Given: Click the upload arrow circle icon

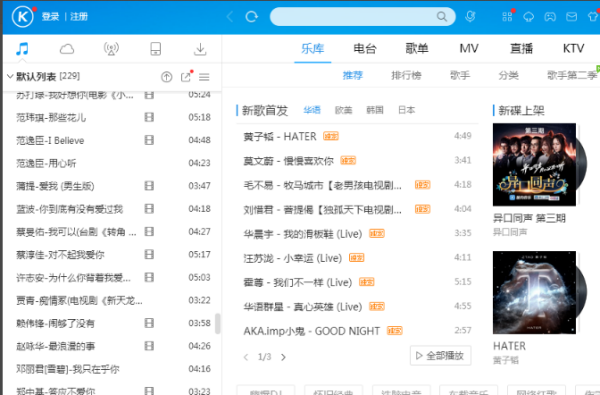Looking at the screenshot, I should [166, 77].
